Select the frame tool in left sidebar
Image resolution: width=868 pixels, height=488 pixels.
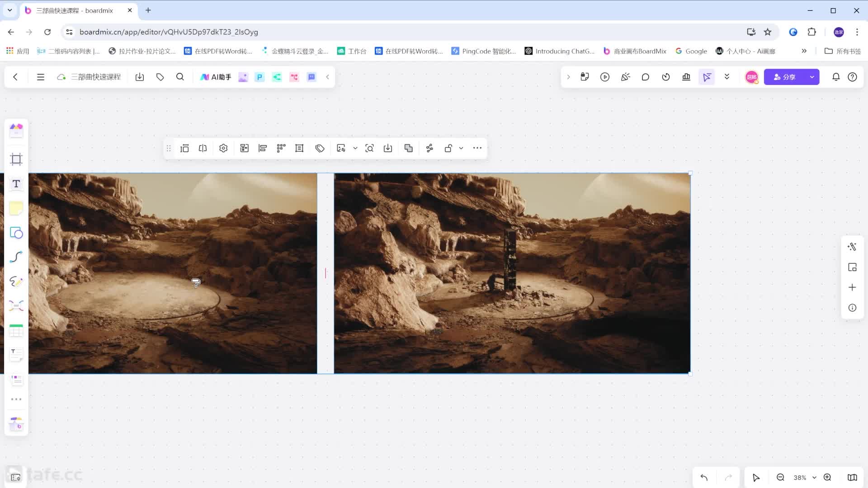click(x=16, y=159)
